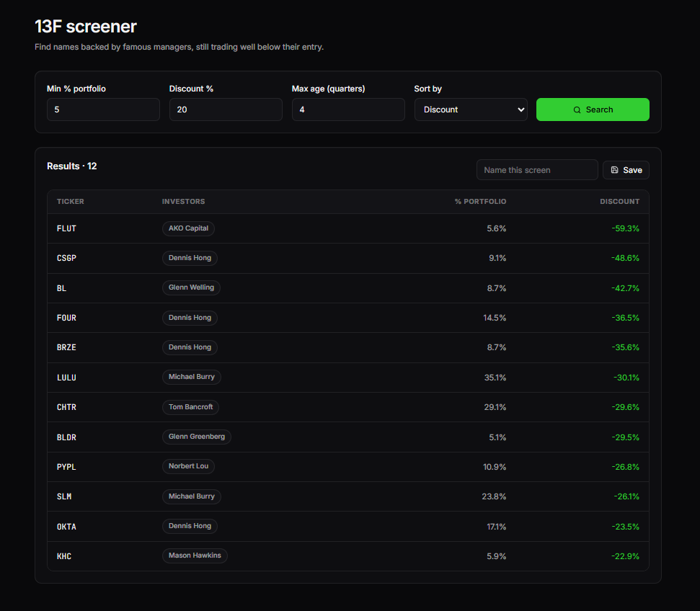Click the Mason Hawkins investor chip

click(x=195, y=556)
